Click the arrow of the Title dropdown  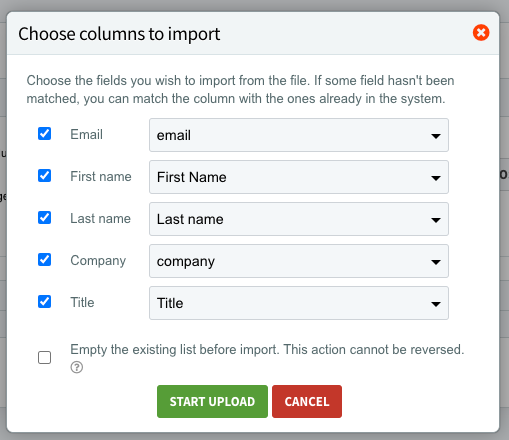(436, 304)
